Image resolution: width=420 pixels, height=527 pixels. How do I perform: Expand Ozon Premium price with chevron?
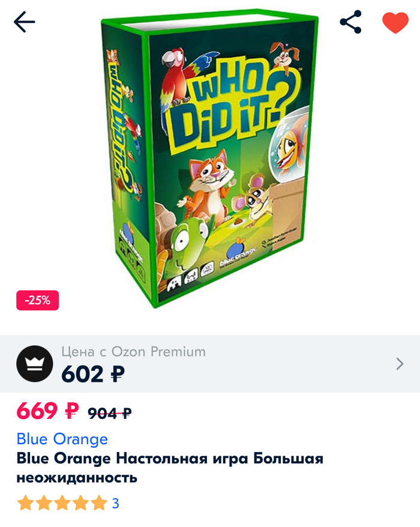[x=400, y=364]
